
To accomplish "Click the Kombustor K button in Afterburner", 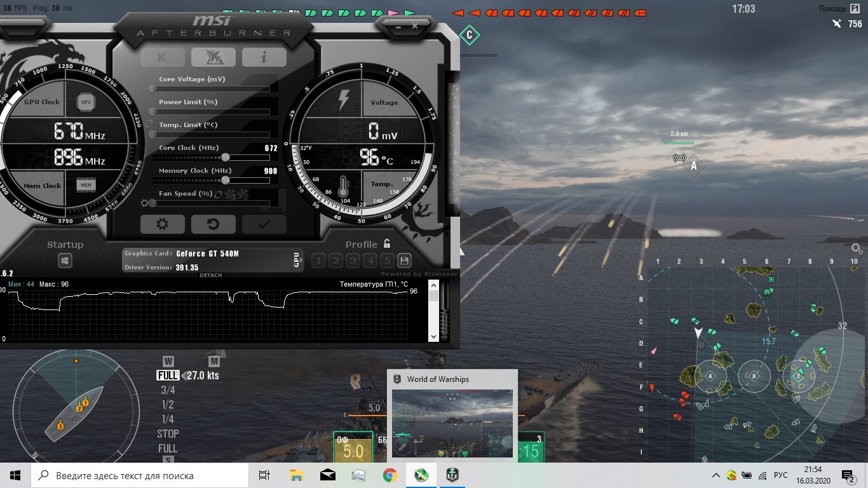I will click(x=162, y=57).
